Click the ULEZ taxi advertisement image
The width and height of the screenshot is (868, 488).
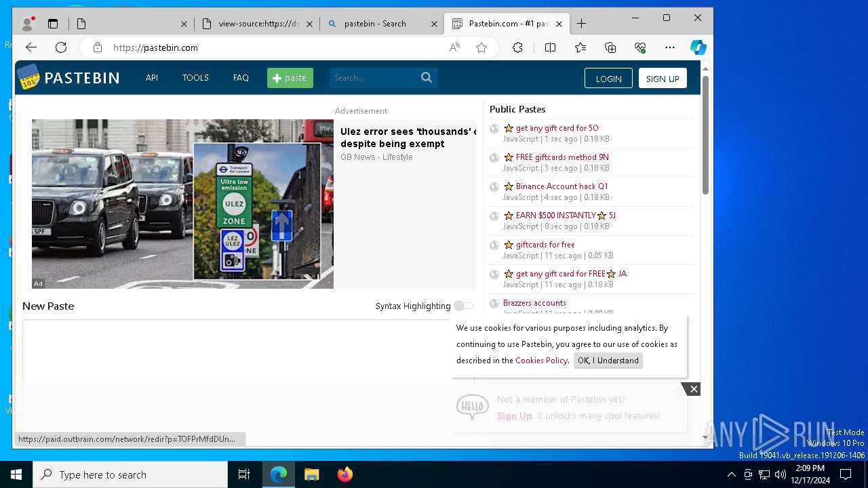pyautogui.click(x=182, y=204)
